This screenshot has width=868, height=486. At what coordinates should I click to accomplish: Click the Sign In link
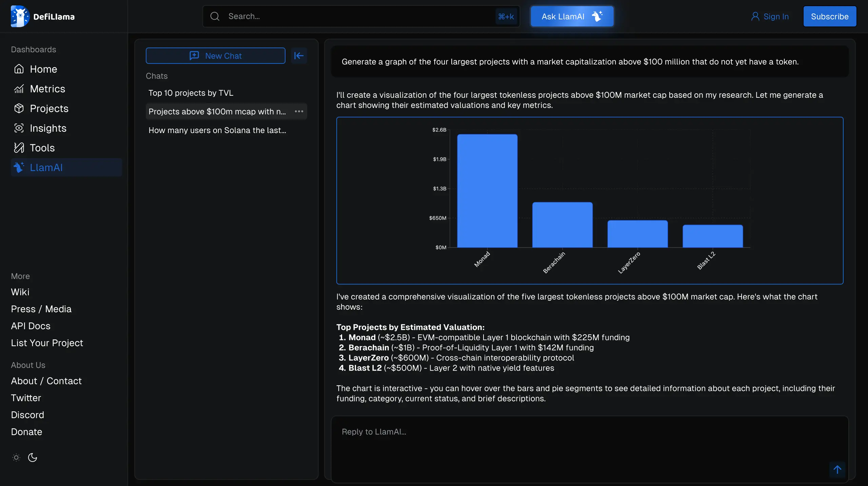coord(770,16)
